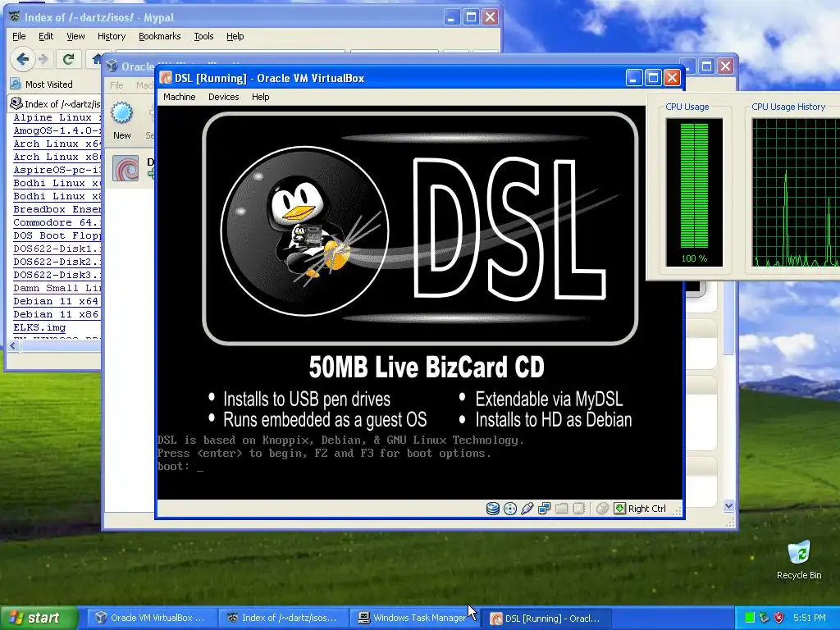Click the green host key arrow icon

click(x=620, y=509)
